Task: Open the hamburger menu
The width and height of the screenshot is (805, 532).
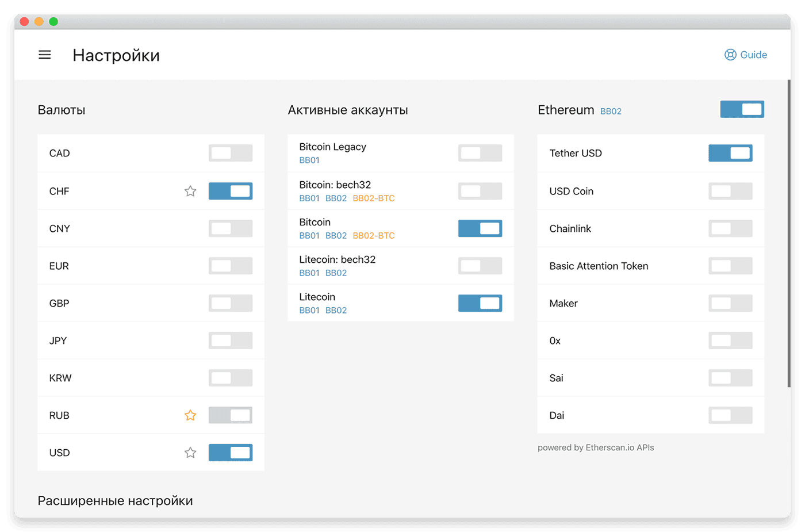Action: pyautogui.click(x=45, y=55)
